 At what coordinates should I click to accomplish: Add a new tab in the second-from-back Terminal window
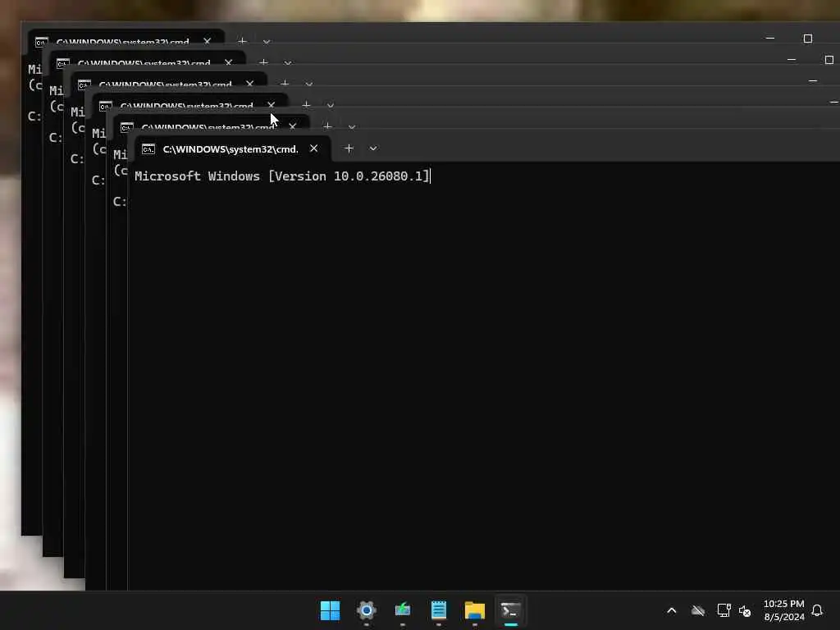[263, 62]
